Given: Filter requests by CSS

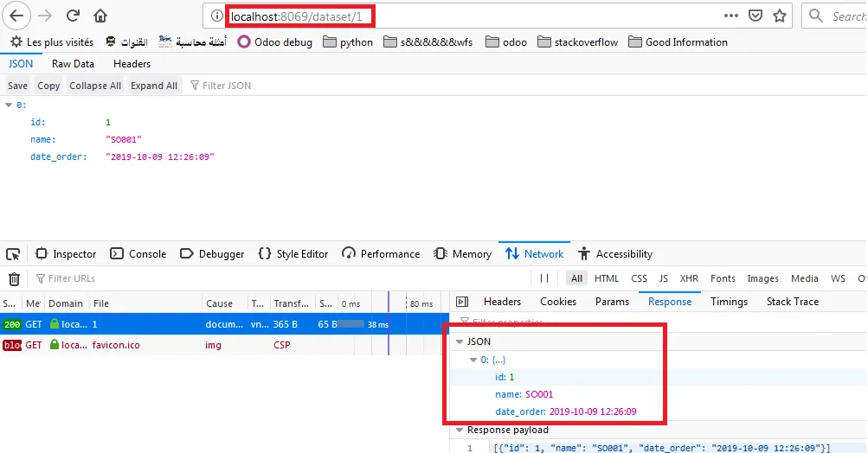Looking at the screenshot, I should [x=639, y=278].
